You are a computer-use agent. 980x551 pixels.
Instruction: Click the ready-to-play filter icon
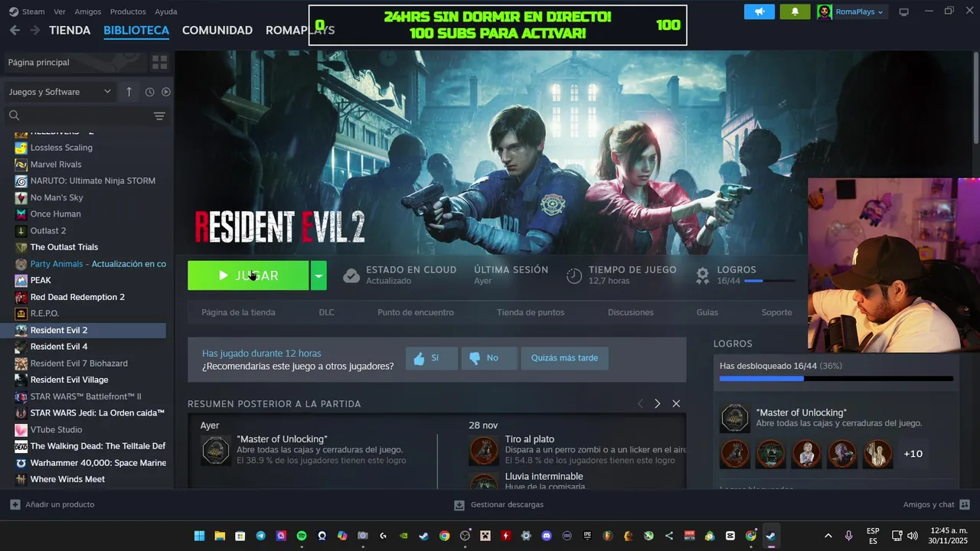166,92
